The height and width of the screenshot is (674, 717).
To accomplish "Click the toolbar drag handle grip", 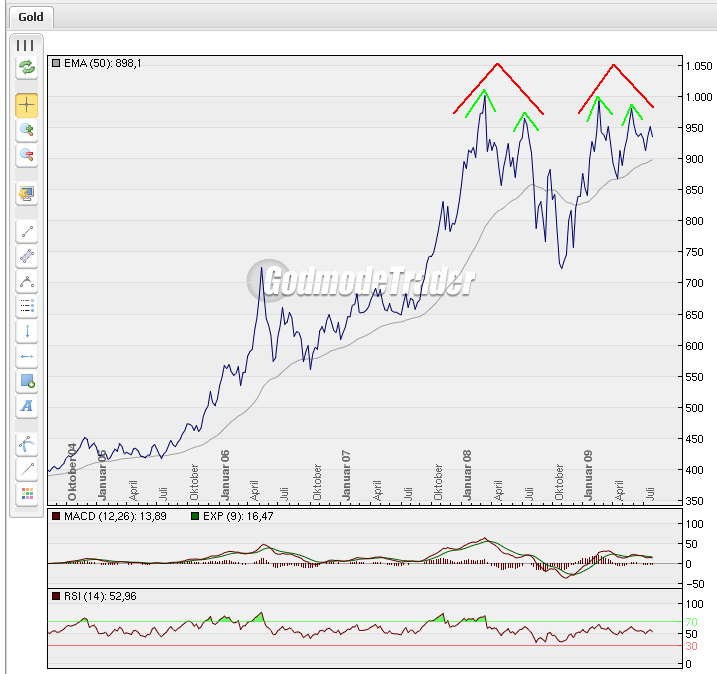I will pyautogui.click(x=26, y=45).
